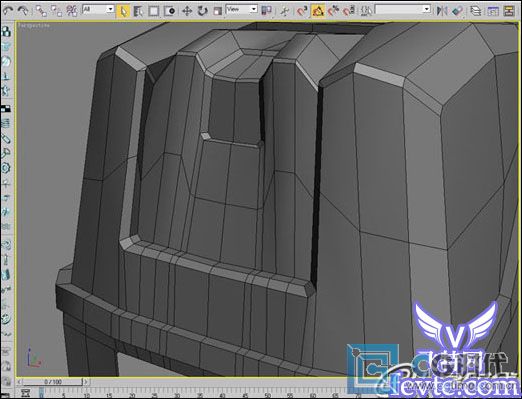522x399 pixels.
Task: Open the Layer Manager
Action: [476, 11]
